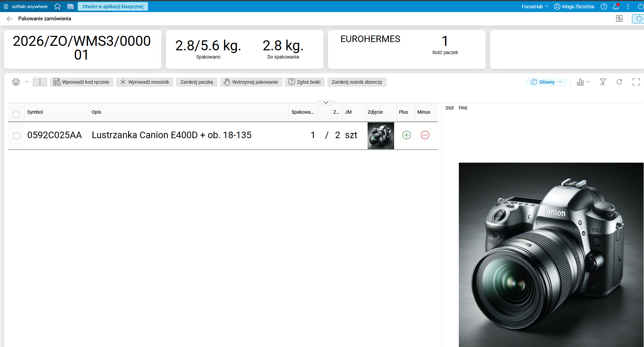Collapse the panel with chevron above table
This screenshot has width=644, height=347.
click(x=326, y=103)
